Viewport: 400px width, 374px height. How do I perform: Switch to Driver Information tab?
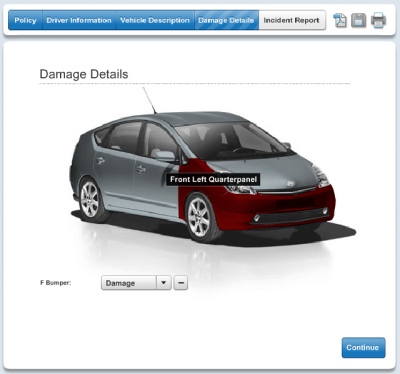point(79,20)
